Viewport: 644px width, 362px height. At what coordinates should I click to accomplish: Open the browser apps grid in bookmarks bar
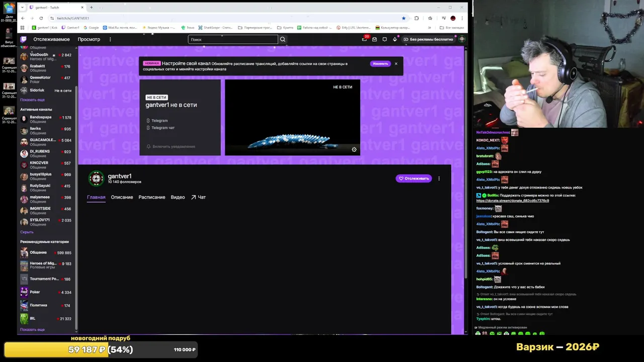point(22,28)
